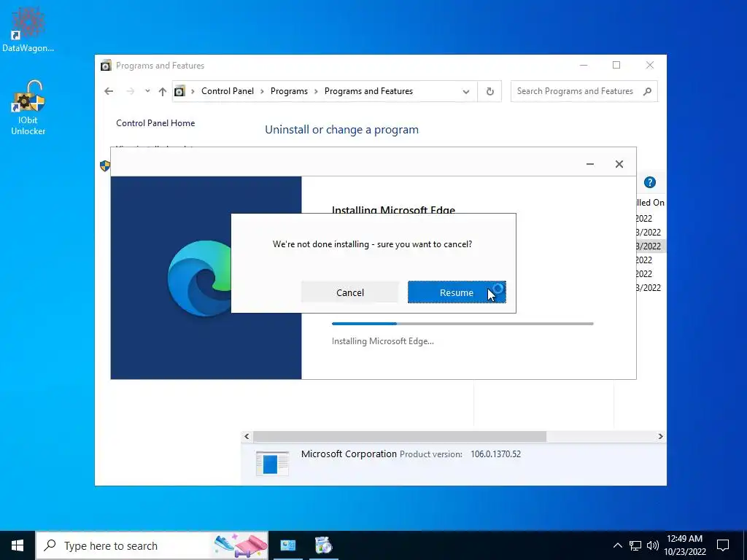Open the DataWagon desktop shortcut
This screenshot has width=747, height=560.
28,28
